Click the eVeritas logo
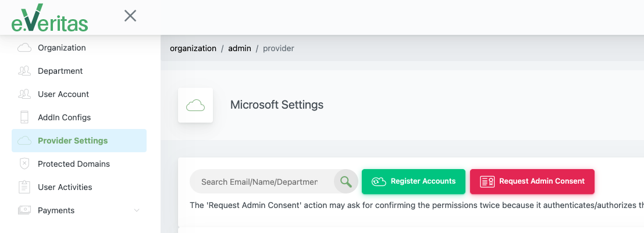Screen dimensions: 644x233 coord(49,17)
